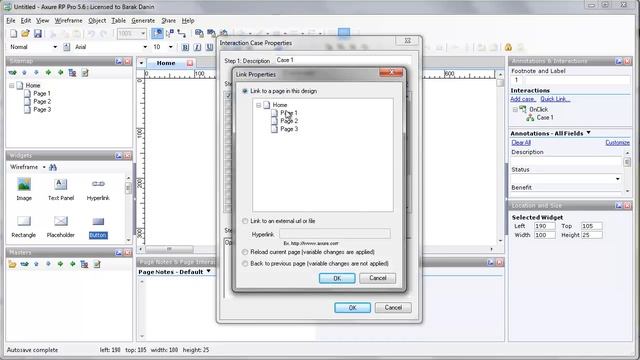
Task: Open the Arial font dropdown
Action: coord(145,47)
